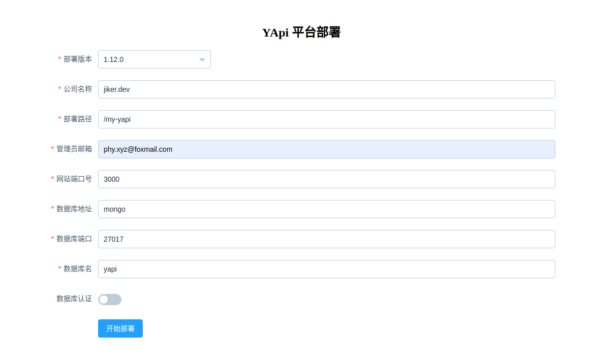Screen dimensions: 594x364
Task: Focus the 数据库地址 field containing mongo
Action: click(326, 209)
